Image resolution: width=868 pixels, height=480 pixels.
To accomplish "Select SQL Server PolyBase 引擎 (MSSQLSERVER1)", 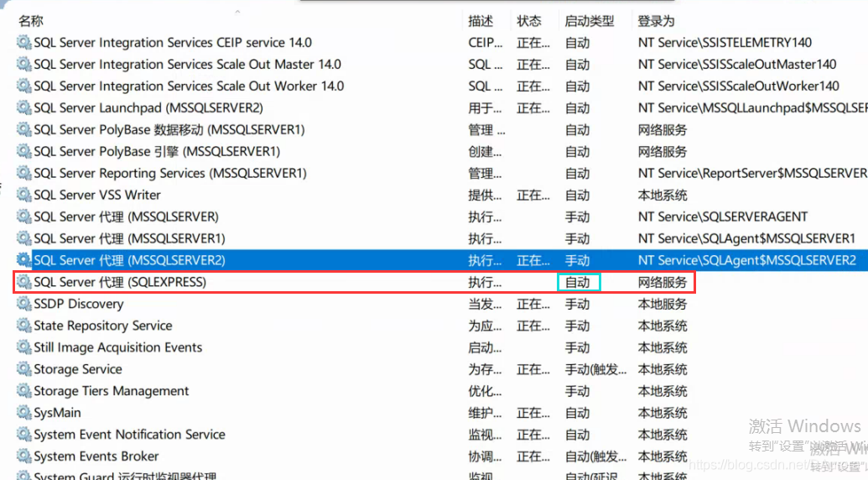I will tap(157, 151).
